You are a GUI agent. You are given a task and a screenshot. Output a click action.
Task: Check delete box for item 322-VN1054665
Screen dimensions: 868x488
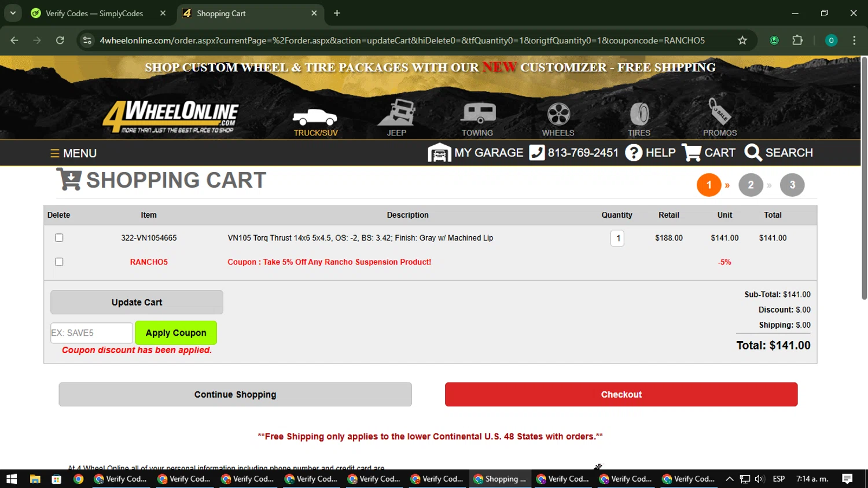pos(59,238)
